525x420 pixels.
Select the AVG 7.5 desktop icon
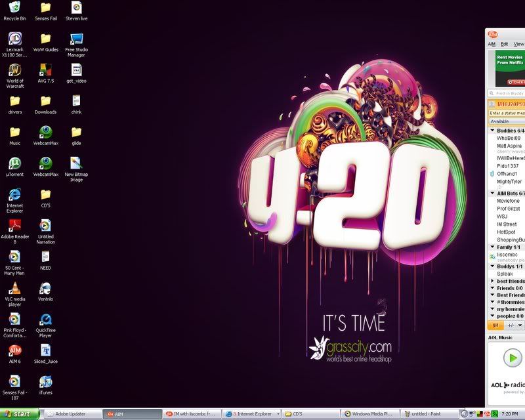[x=45, y=70]
